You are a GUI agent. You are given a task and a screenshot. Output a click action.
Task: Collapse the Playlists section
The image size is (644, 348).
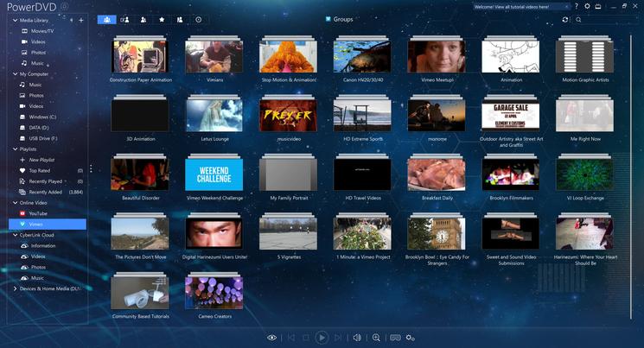click(16, 149)
